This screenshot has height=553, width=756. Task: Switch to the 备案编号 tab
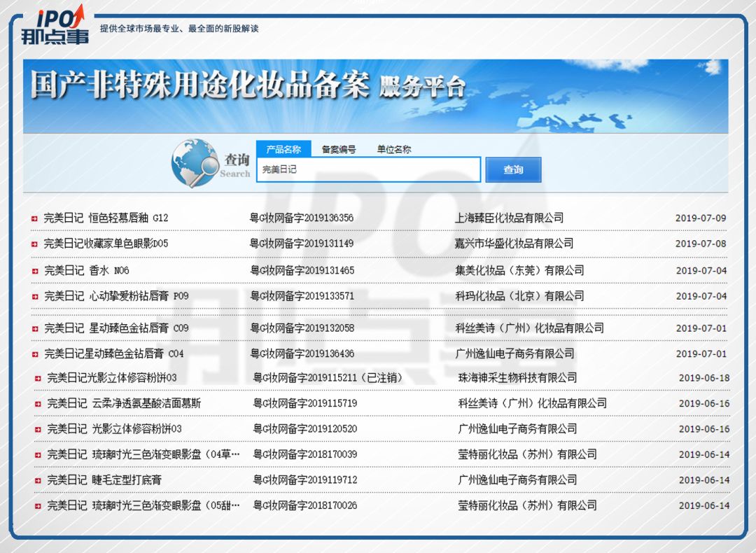coord(339,149)
